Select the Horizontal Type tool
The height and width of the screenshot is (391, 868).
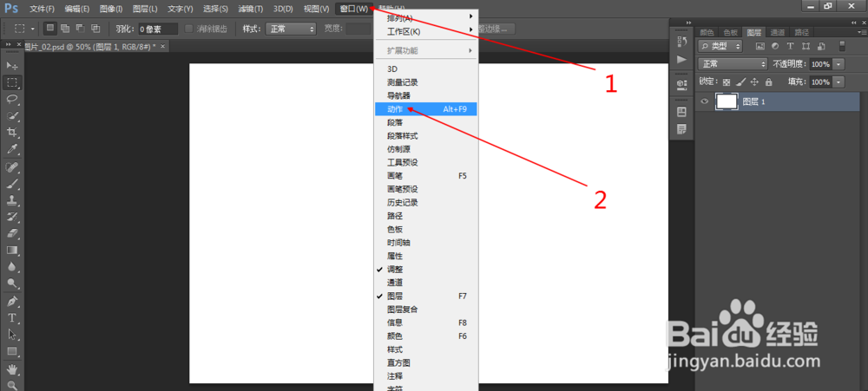coord(11,318)
